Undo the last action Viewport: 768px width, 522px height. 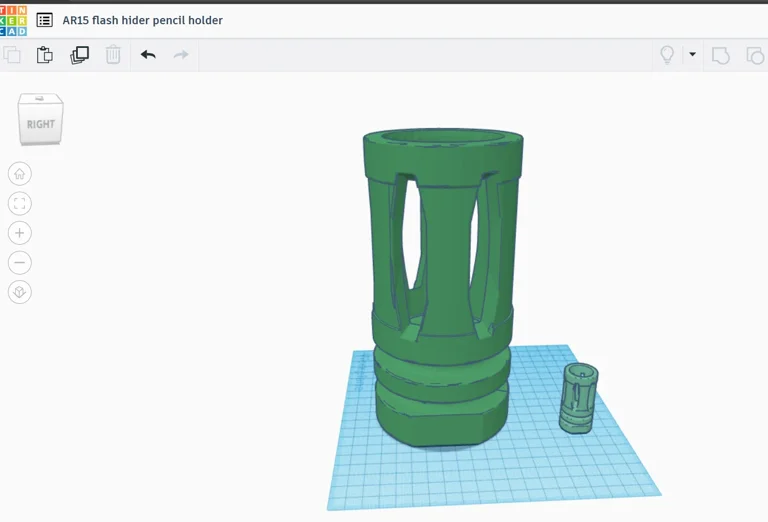point(148,55)
